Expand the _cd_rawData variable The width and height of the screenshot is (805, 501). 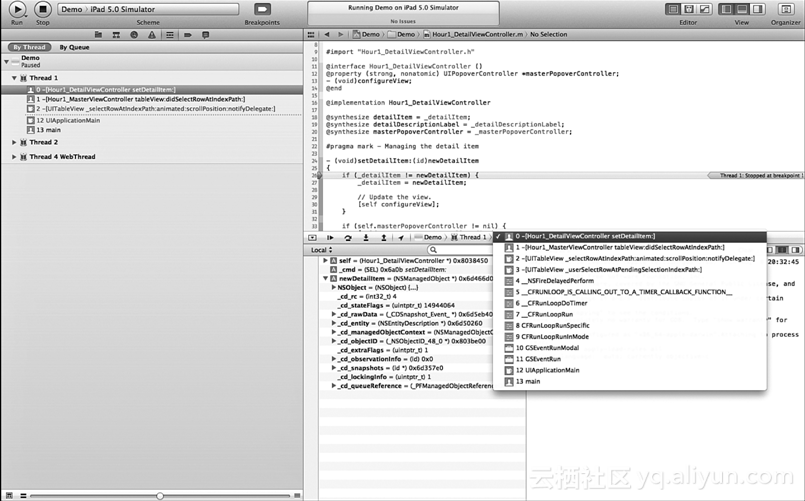pos(334,314)
